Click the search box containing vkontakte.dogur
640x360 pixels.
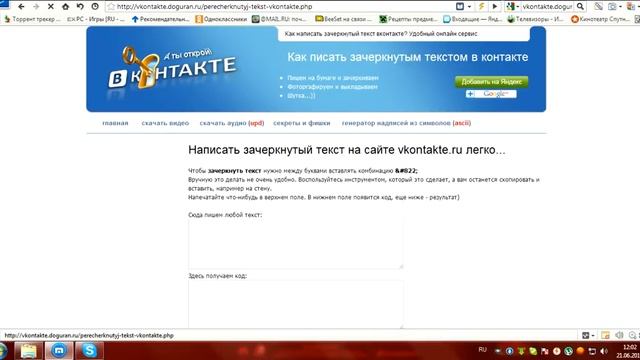click(547, 7)
